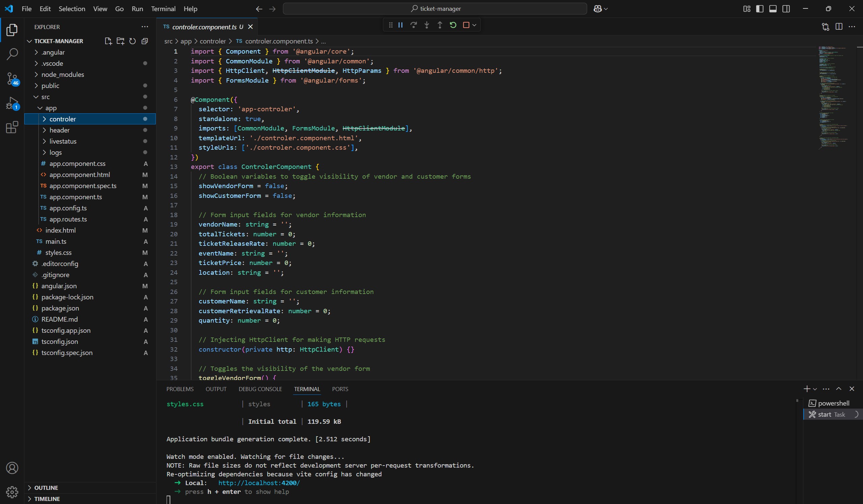Toggle the secondary side bar
The image size is (863, 504).
pyautogui.click(x=786, y=9)
